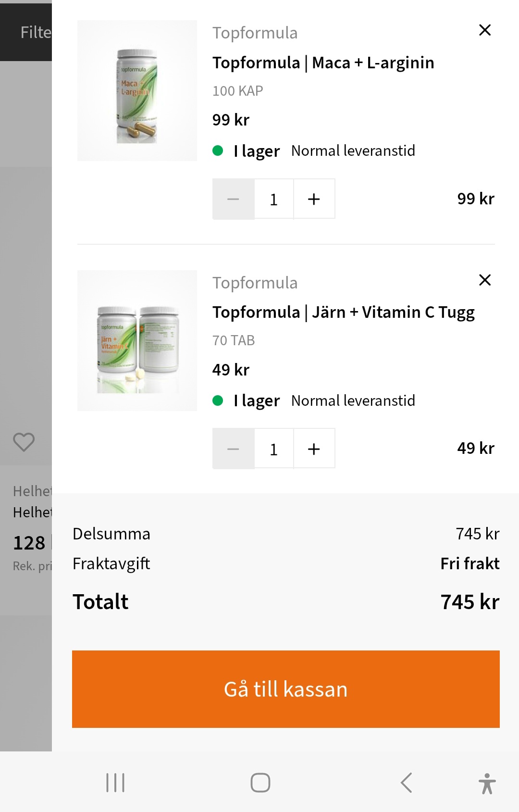Tap Topformula brand above Maca product
Screen dimensions: 519x812
[x=255, y=33]
